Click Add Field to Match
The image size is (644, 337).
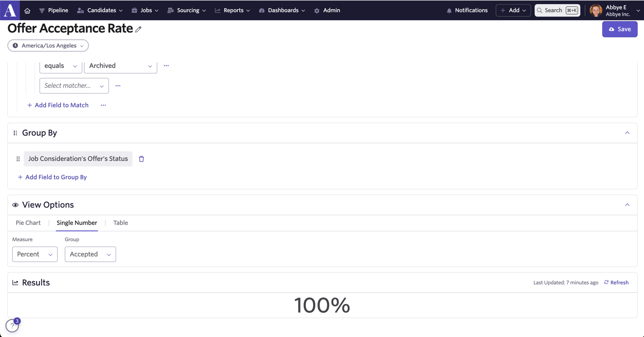[58, 105]
